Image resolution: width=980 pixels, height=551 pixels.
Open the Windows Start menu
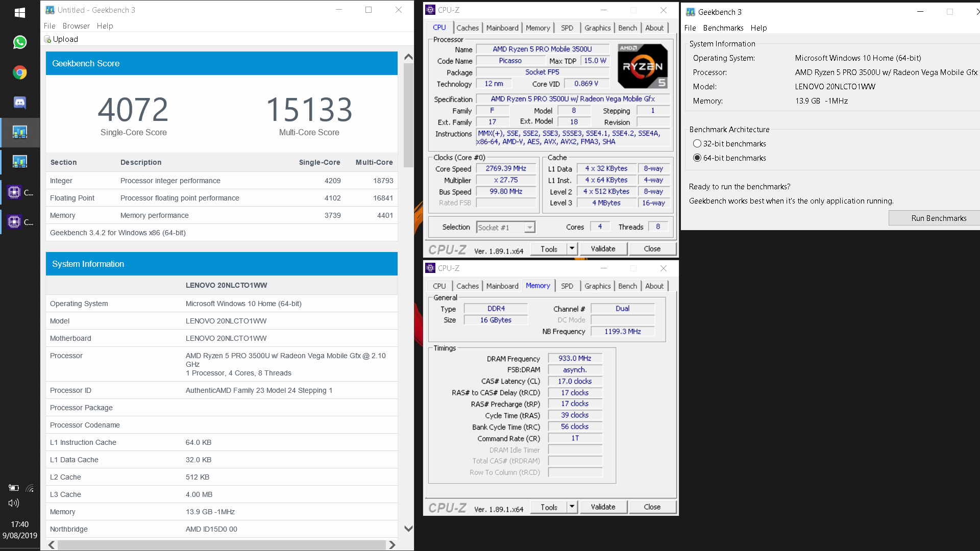pos(20,13)
